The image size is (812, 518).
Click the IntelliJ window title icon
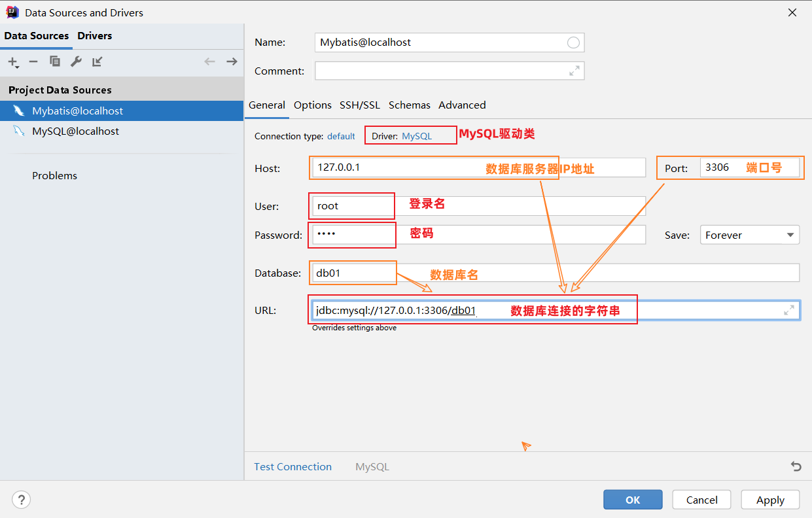(x=12, y=12)
